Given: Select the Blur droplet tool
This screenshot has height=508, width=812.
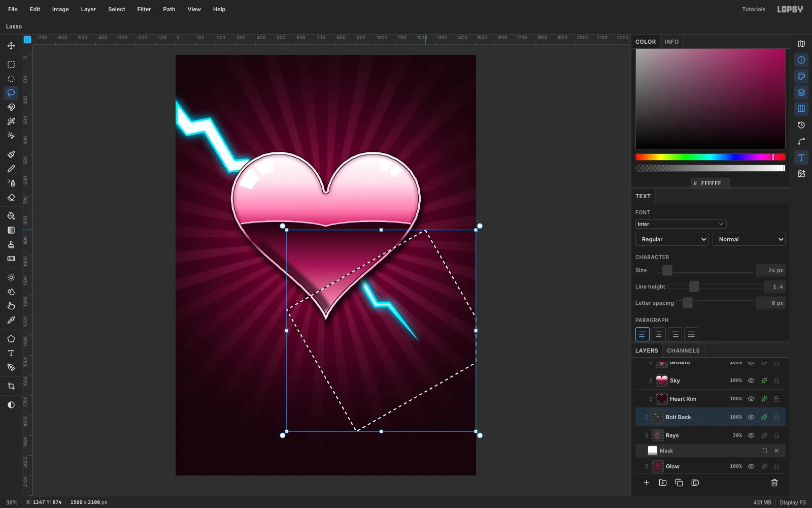Looking at the screenshot, I should [x=11, y=292].
